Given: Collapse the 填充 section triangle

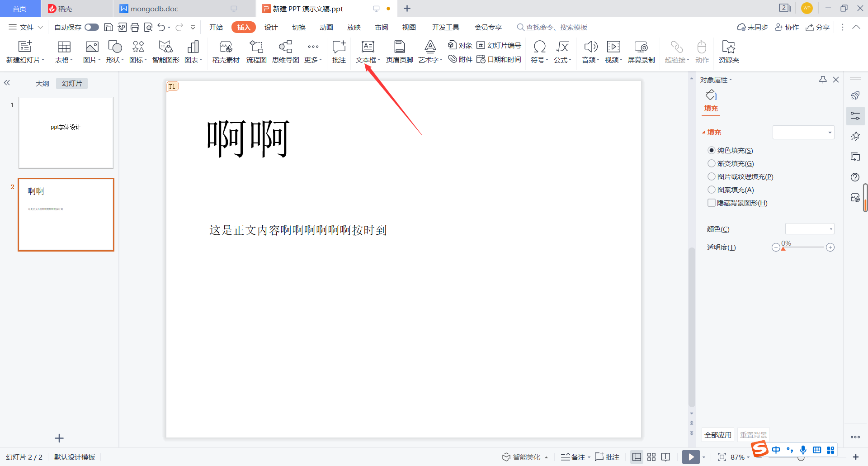Looking at the screenshot, I should click(703, 132).
